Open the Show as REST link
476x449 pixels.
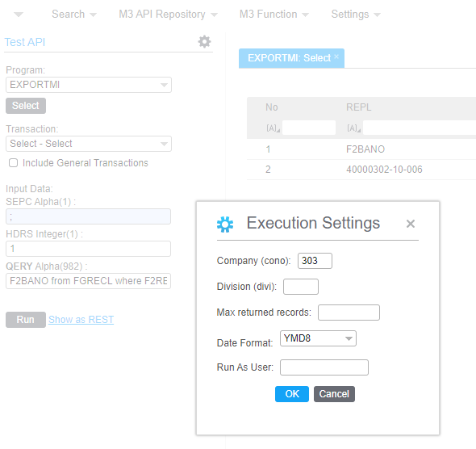tap(81, 320)
